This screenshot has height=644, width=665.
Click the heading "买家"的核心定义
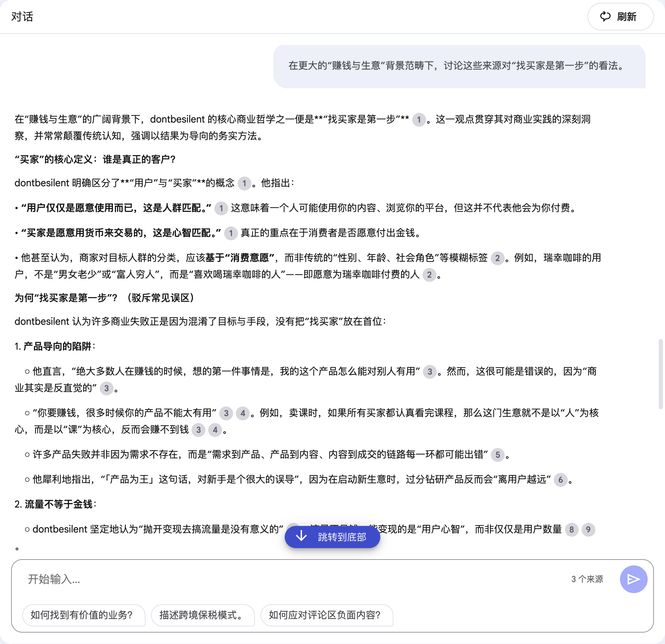pos(95,160)
